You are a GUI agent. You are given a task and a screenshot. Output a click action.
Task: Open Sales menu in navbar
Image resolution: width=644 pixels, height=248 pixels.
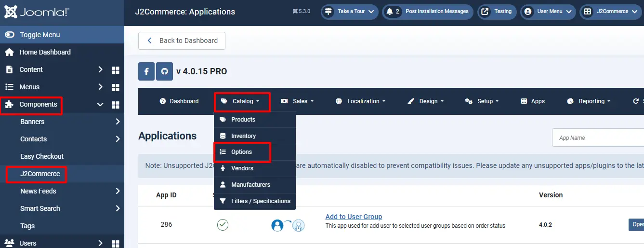pyautogui.click(x=297, y=101)
